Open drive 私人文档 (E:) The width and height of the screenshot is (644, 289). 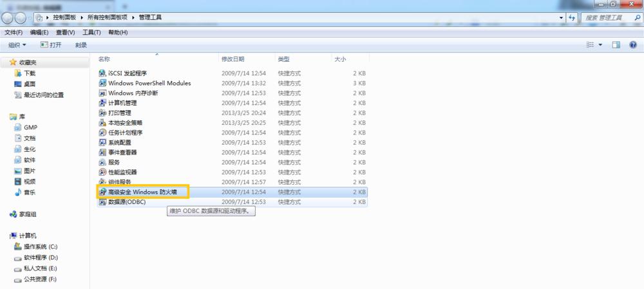tap(40, 268)
